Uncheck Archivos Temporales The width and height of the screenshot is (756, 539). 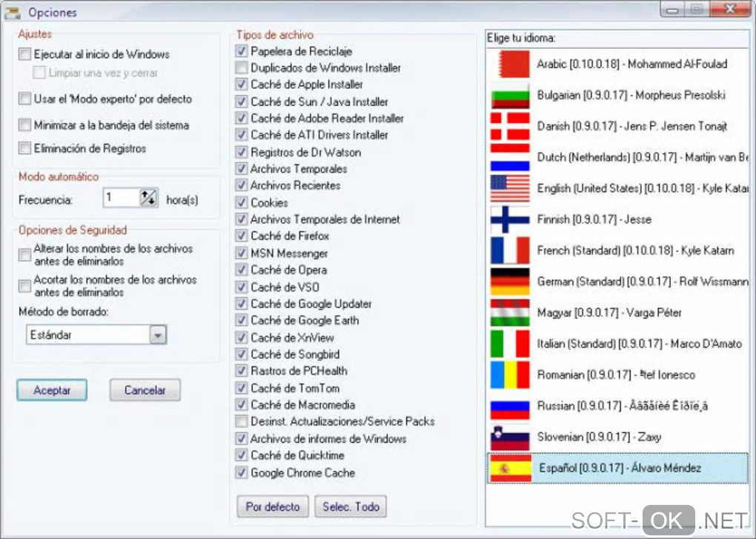tap(242, 169)
